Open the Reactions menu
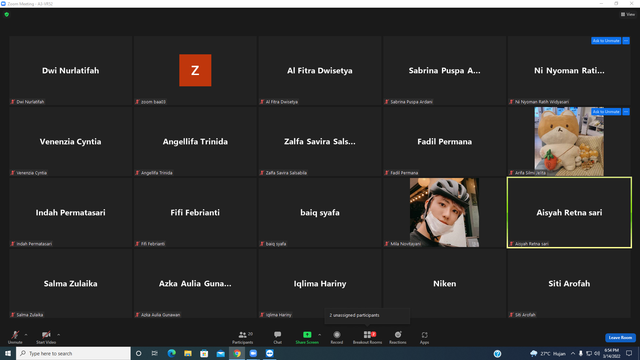Screen dimensions: 640x360 pos(398,337)
